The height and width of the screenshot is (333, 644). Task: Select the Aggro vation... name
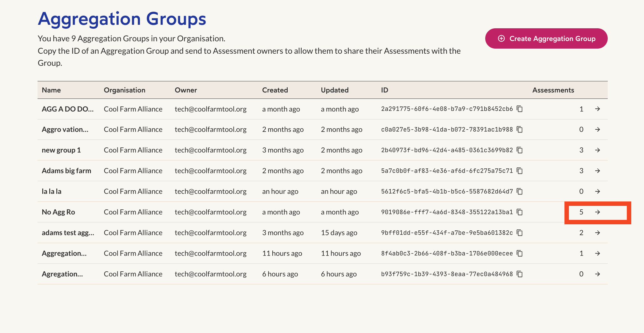coord(65,130)
